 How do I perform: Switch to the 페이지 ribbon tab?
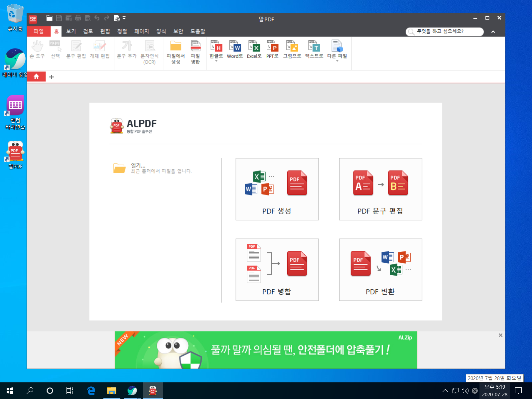tap(142, 31)
